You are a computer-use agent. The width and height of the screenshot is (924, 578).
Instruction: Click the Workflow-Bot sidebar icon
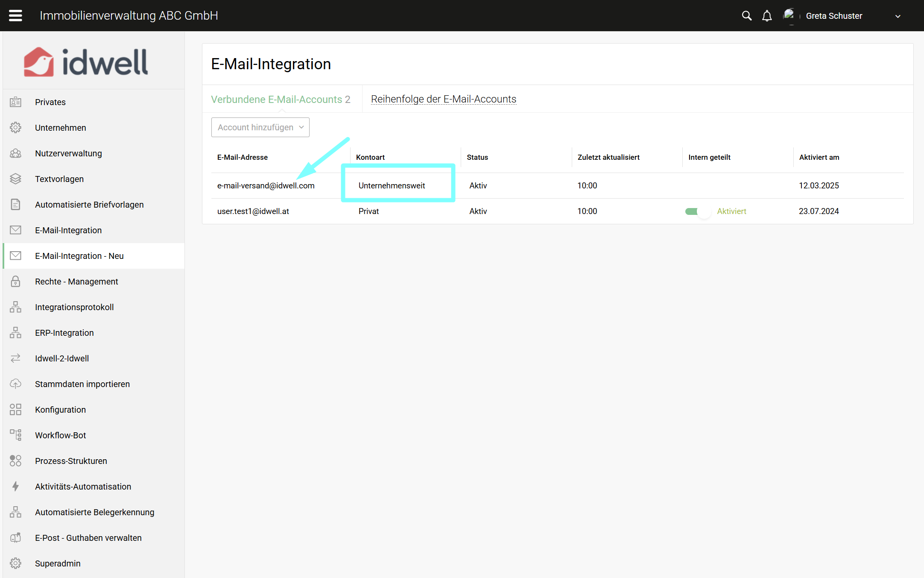point(15,435)
